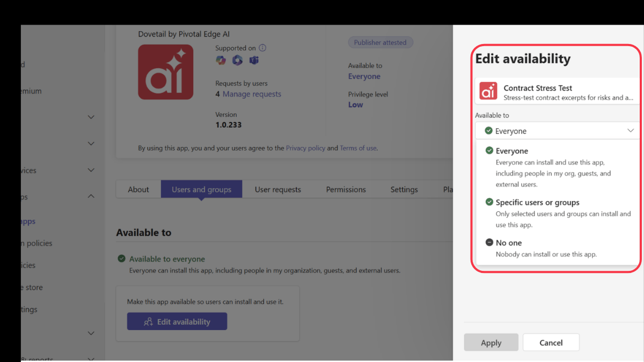Open the Privacy policy link
This screenshot has width=644, height=362.
coord(305,148)
